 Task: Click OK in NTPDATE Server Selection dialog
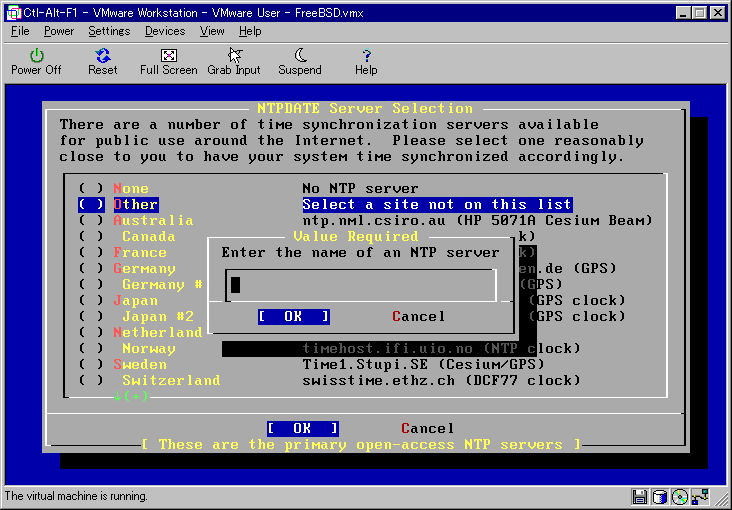coord(303,429)
